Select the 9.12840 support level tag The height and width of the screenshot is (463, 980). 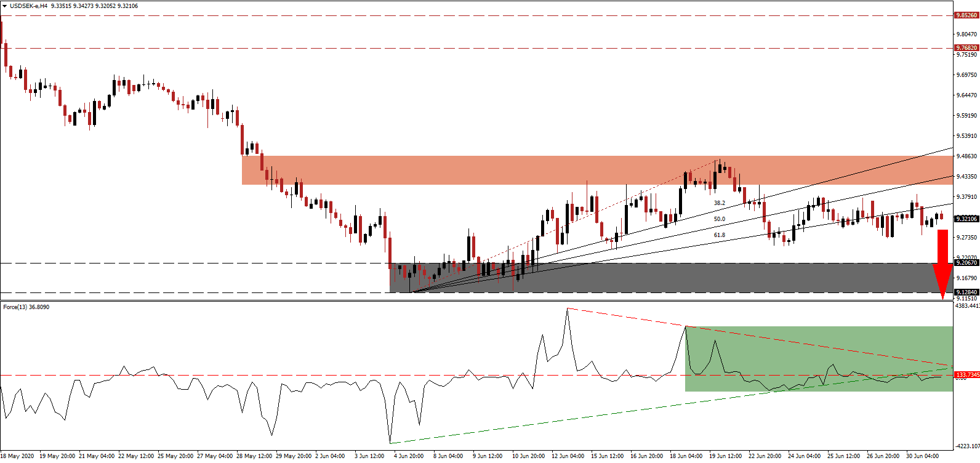(966, 292)
